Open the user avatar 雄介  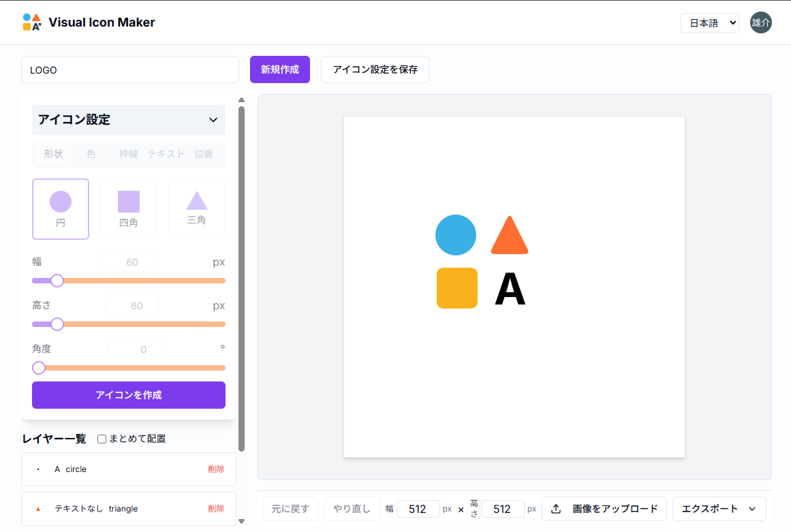pos(760,22)
